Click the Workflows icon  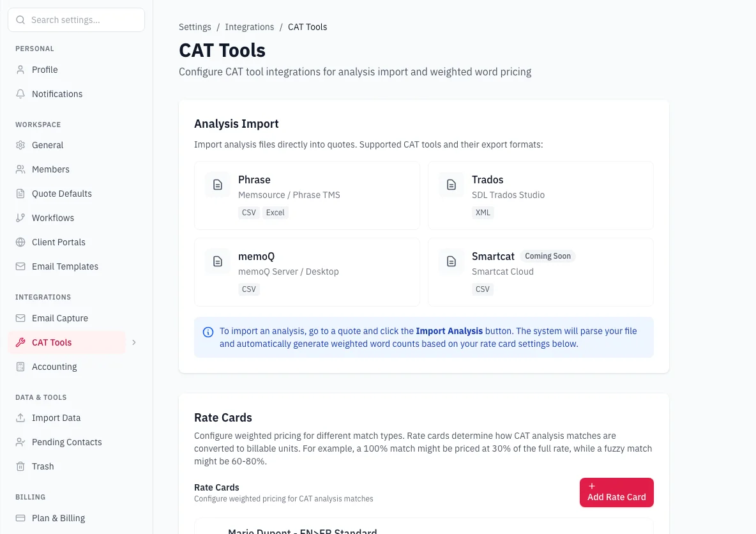20,218
